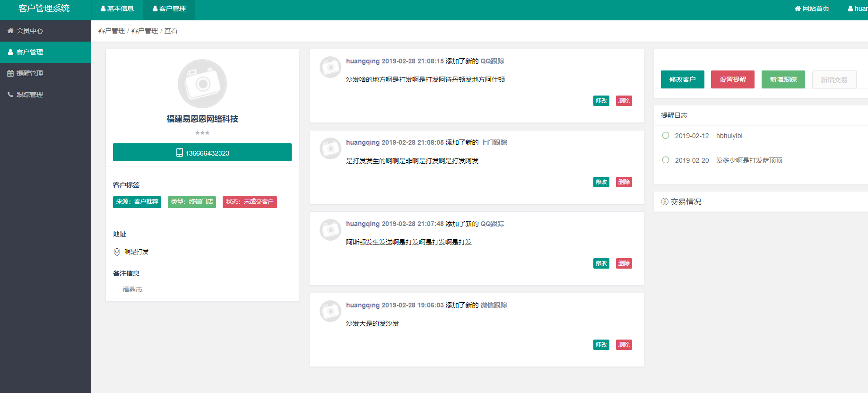Click the location pin icon by address

pos(117,252)
